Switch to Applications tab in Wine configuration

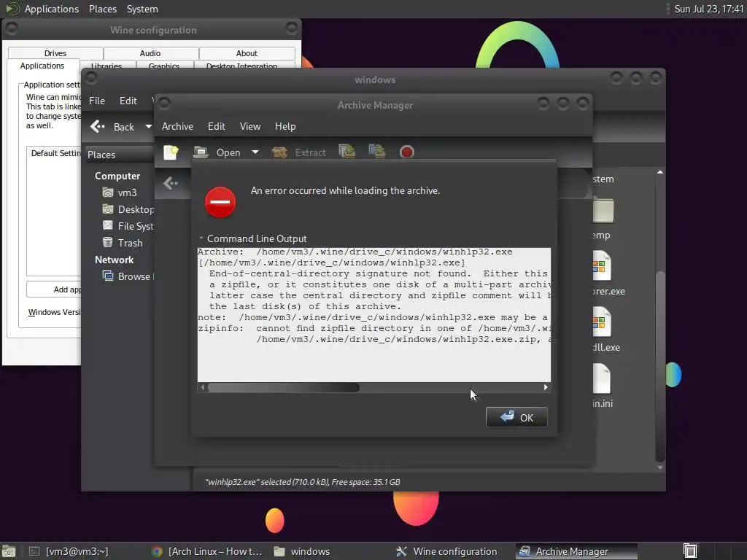coord(42,66)
